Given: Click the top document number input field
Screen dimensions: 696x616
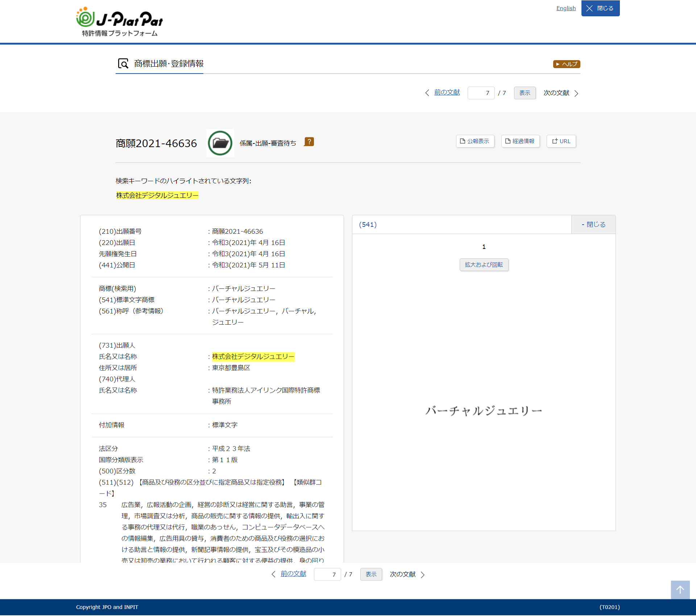Looking at the screenshot, I should (481, 93).
